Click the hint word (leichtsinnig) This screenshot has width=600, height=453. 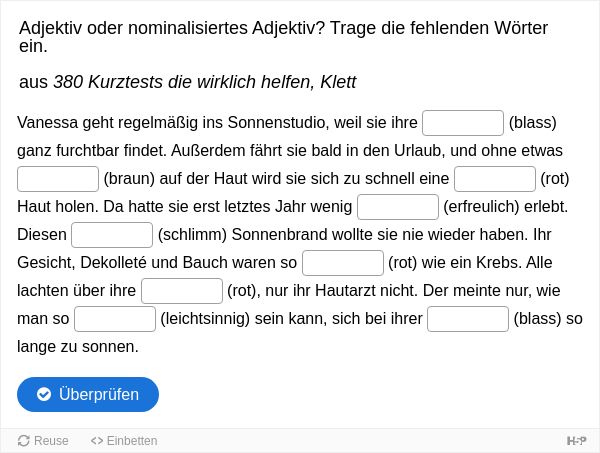coord(205,319)
